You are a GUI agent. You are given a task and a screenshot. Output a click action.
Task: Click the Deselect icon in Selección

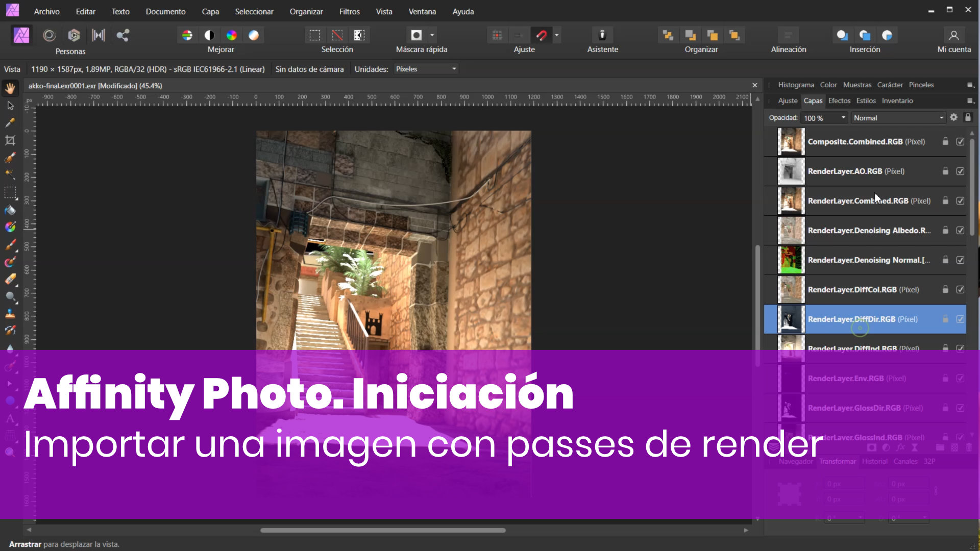tap(337, 35)
